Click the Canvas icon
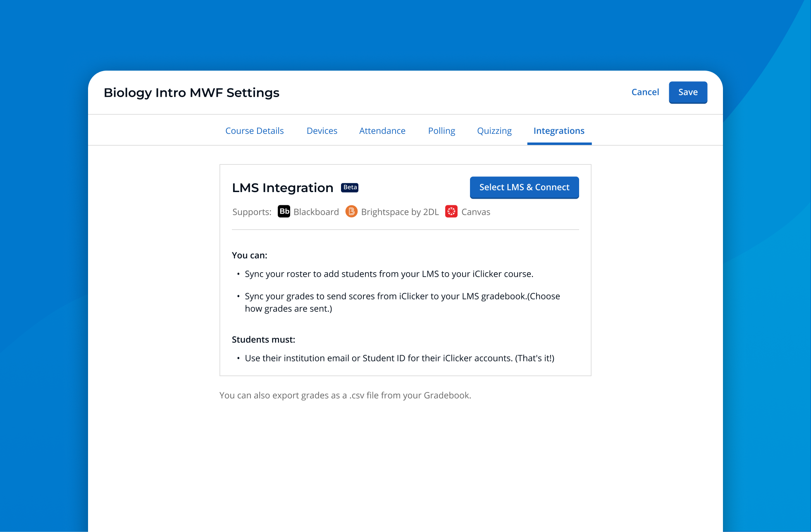 pyautogui.click(x=451, y=212)
